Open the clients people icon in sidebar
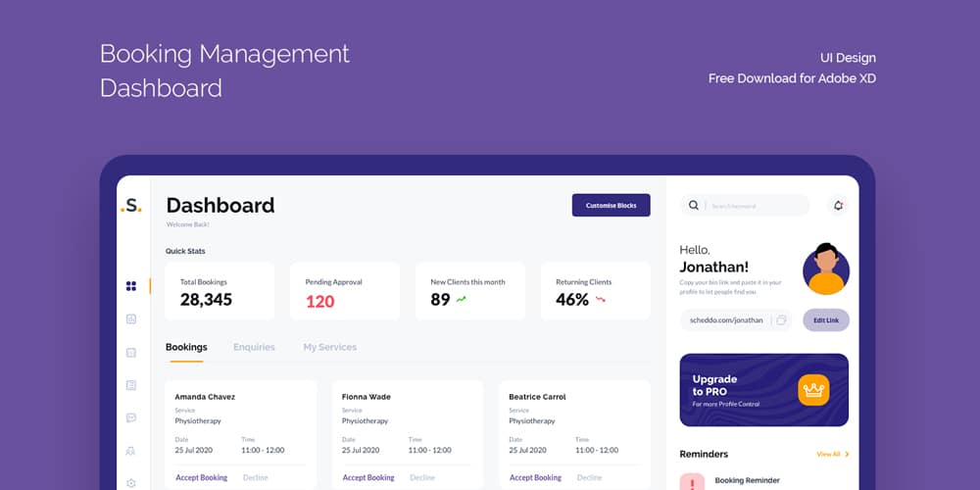This screenshot has width=980, height=490. pyautogui.click(x=131, y=451)
